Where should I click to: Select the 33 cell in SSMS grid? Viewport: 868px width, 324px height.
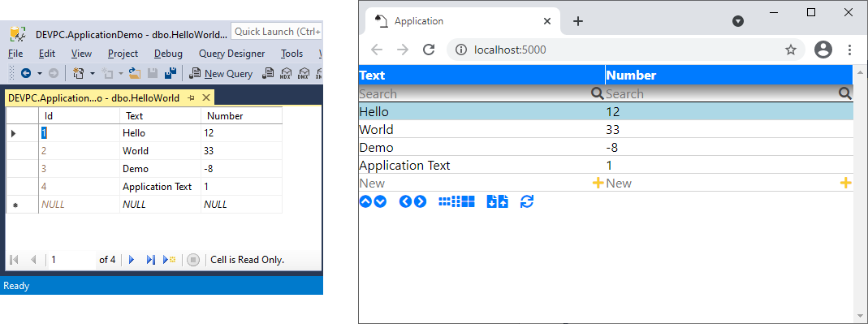pos(241,151)
